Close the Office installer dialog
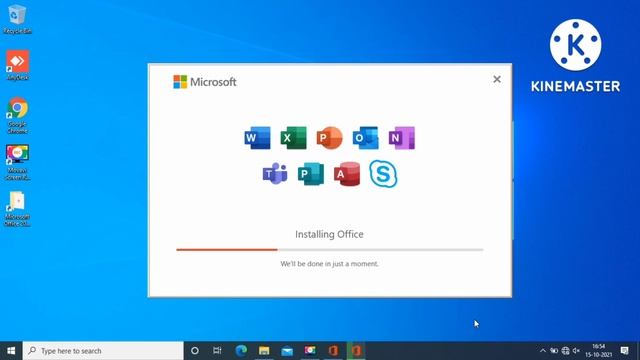This screenshot has width=640, height=360. 497,79
